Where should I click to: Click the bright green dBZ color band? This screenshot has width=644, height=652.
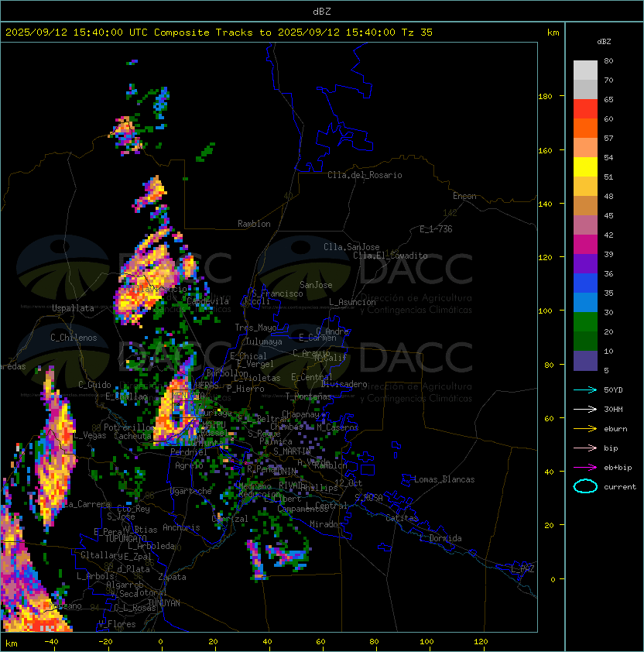pyautogui.click(x=585, y=322)
